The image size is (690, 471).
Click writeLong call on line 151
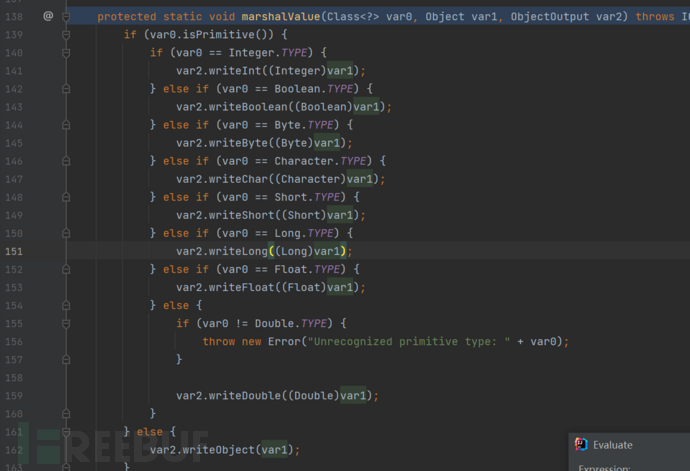click(238, 251)
